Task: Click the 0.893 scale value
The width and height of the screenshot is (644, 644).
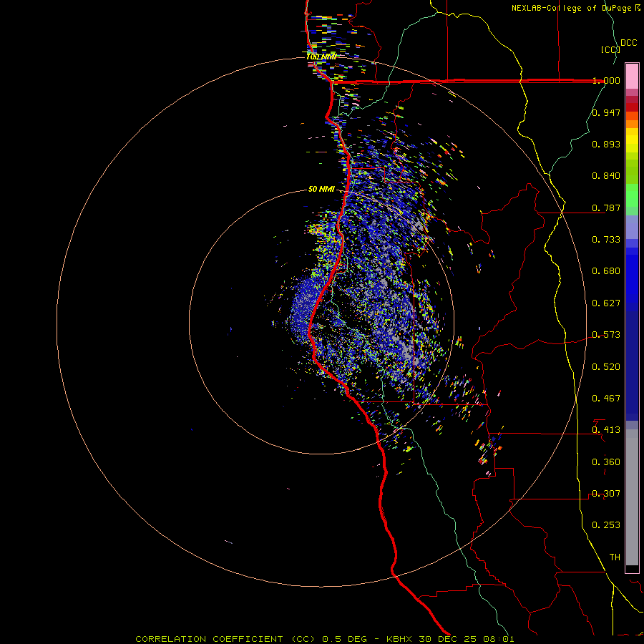Action: (x=606, y=144)
